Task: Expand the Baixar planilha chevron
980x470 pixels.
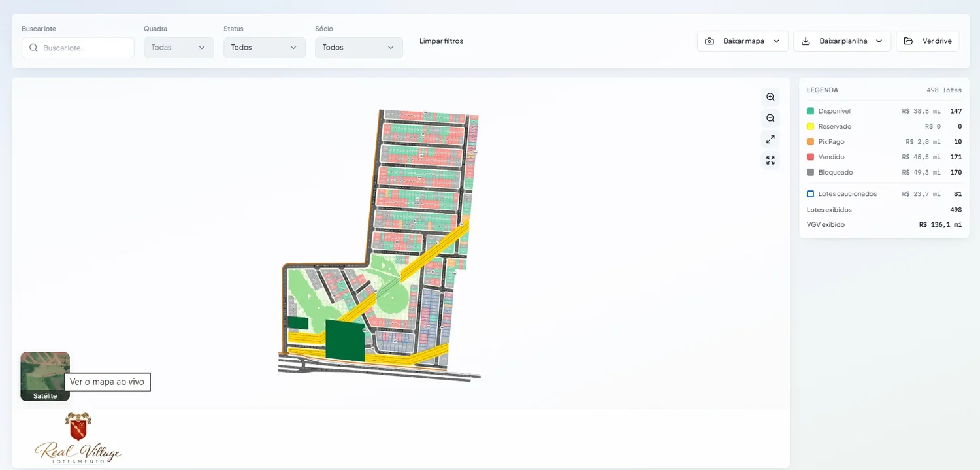Action: [x=879, y=41]
